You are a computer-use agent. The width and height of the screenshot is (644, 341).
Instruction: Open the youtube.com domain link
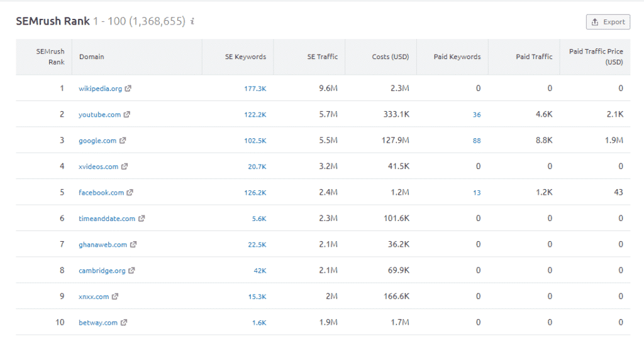coord(99,114)
